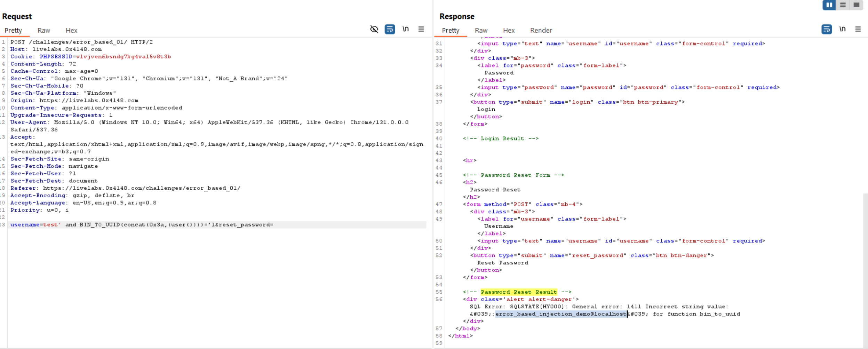This screenshot has width=868, height=349.
Task: Click the POST /challenges/error_based_01/ request line
Action: click(81, 42)
